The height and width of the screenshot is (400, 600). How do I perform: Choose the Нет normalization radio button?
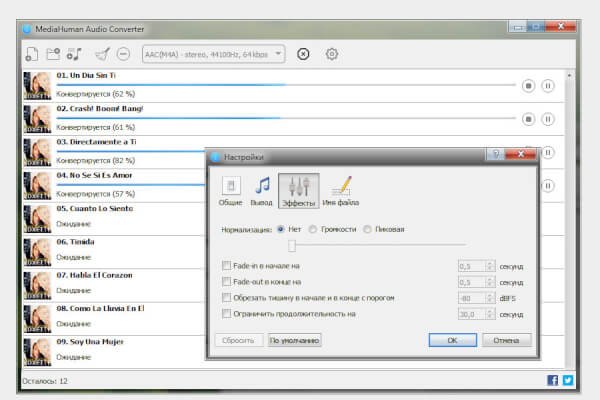coord(280,229)
